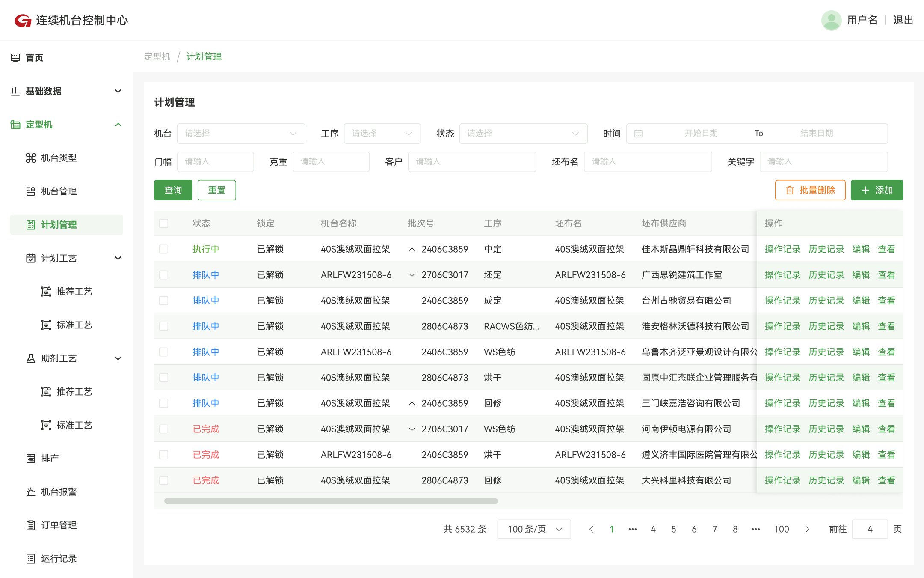Go to the previous page arrow

(592, 529)
